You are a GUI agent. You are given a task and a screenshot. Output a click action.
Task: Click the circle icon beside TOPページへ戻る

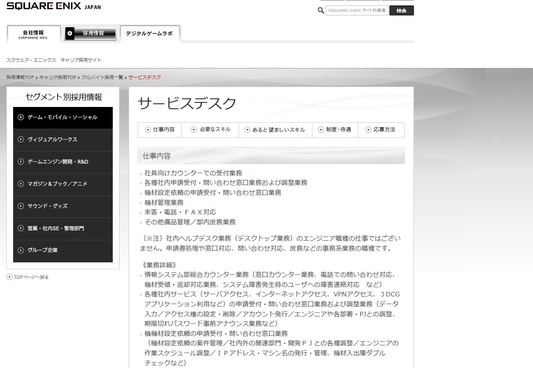pos(9,277)
